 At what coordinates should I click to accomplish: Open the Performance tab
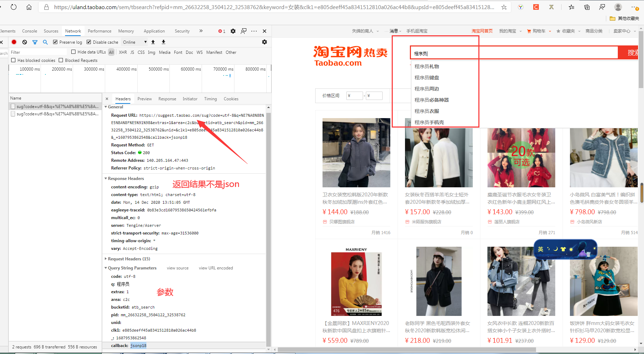[100, 31]
